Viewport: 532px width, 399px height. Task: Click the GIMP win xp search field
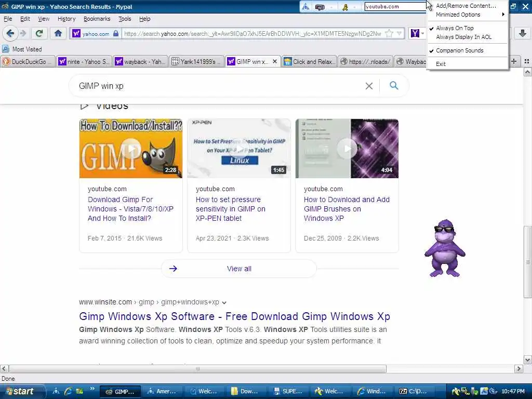point(217,86)
